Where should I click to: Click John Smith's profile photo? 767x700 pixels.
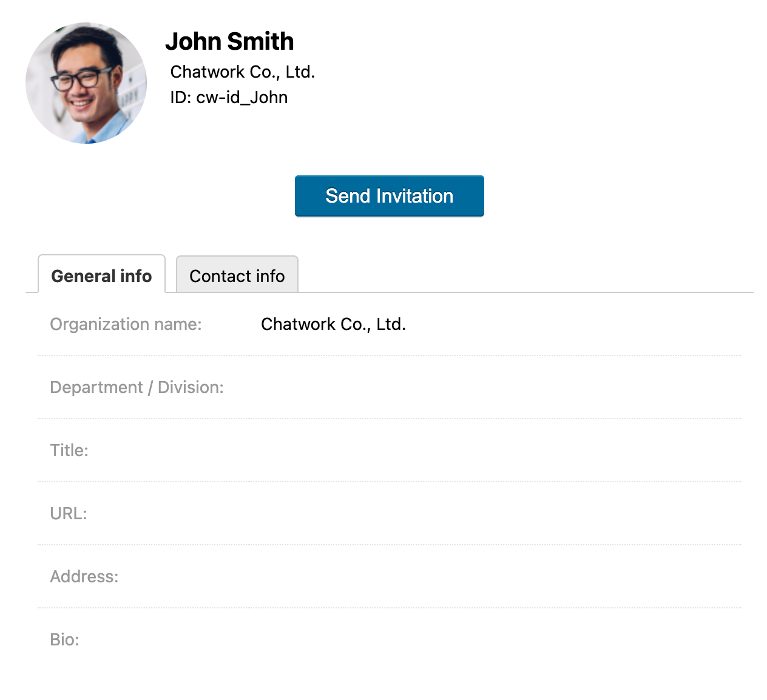86,83
